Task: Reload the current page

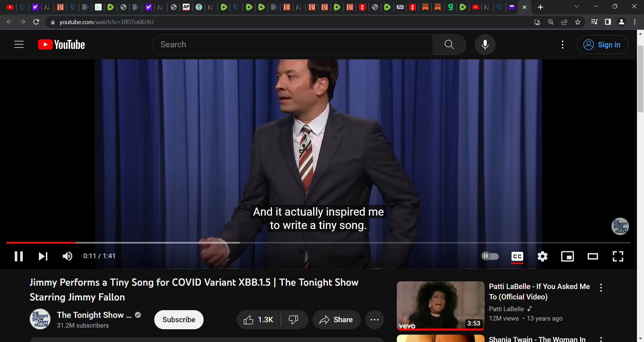Action: point(36,22)
